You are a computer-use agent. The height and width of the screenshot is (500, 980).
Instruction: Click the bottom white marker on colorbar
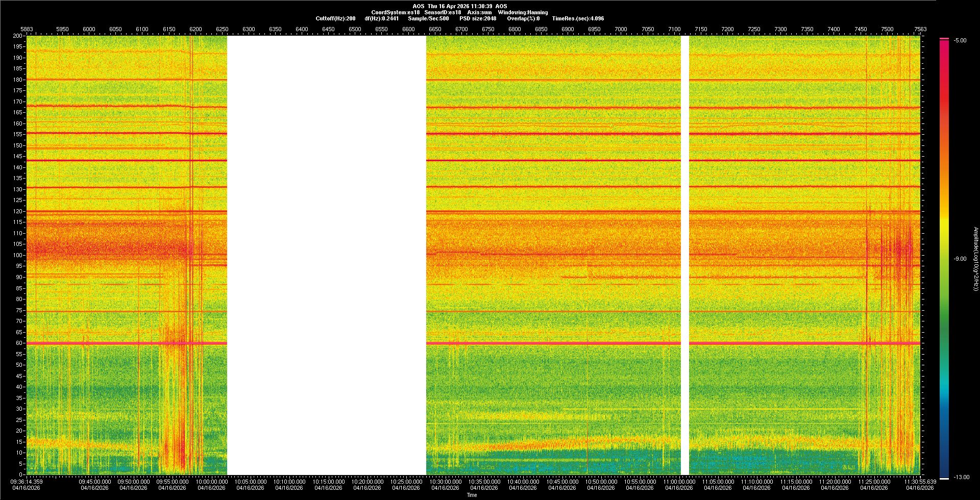coord(944,478)
